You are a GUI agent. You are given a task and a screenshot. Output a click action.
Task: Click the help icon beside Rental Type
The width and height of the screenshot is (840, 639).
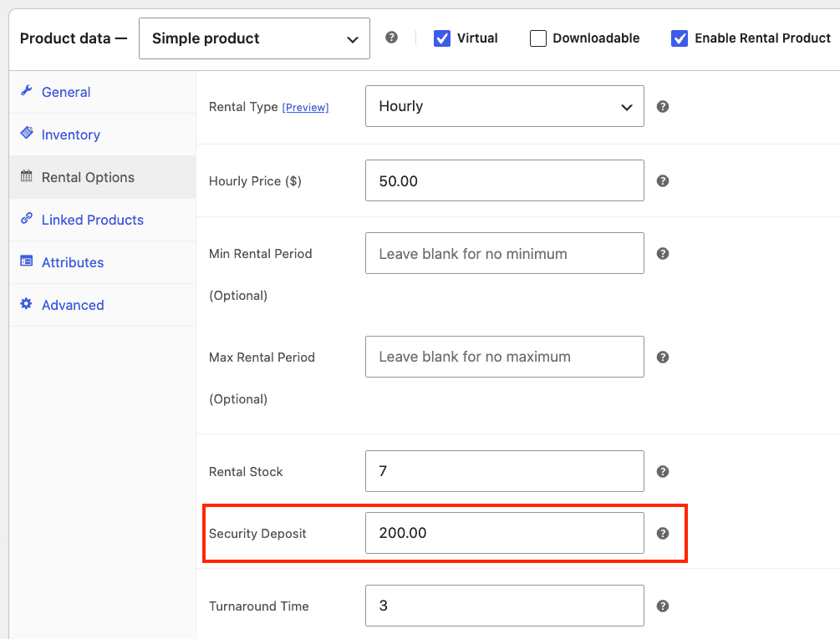[x=663, y=107]
